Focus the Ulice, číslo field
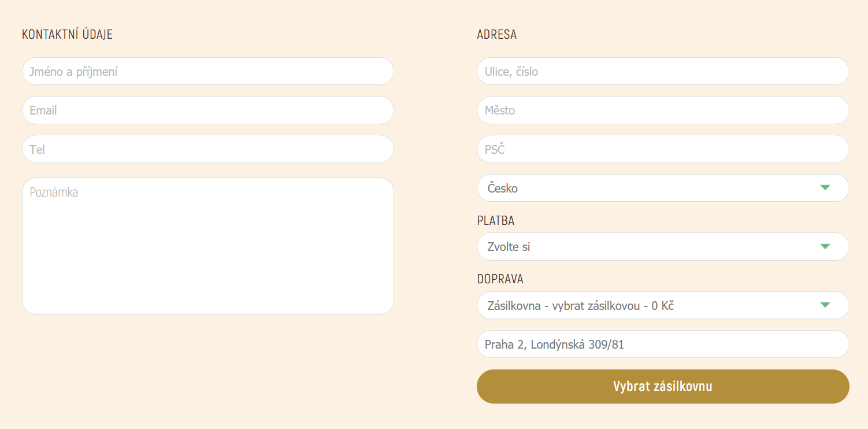Image resolution: width=868 pixels, height=429 pixels. 663,71
